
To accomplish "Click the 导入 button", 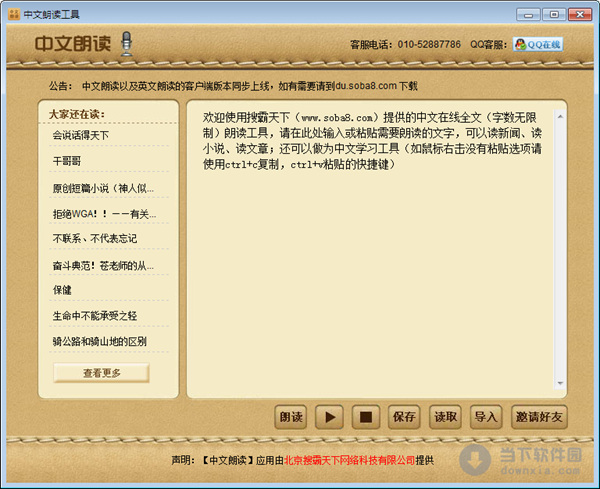I will (486, 417).
